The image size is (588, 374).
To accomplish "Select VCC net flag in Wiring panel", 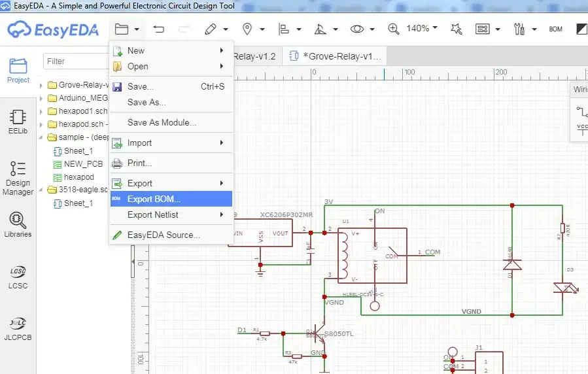I will point(582,129).
